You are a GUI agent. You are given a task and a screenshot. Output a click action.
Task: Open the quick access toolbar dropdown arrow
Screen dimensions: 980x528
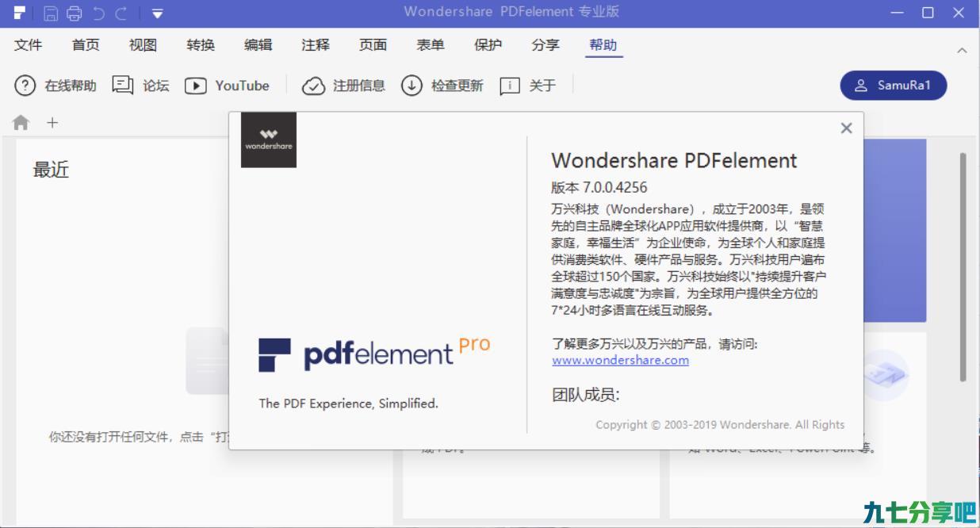pos(158,13)
